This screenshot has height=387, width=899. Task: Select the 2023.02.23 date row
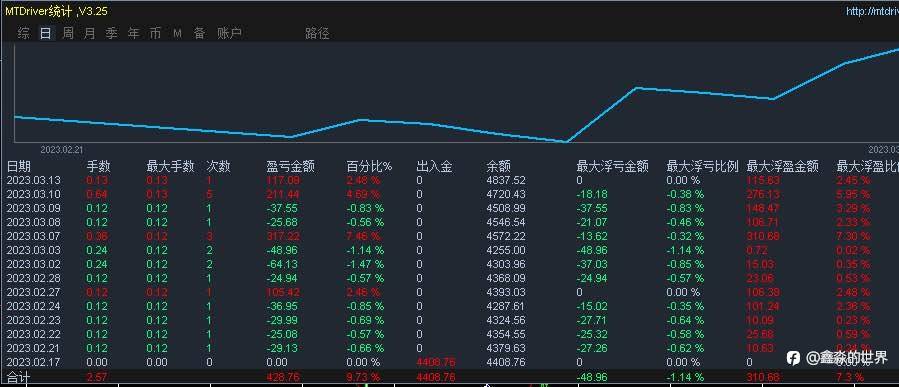click(34, 320)
